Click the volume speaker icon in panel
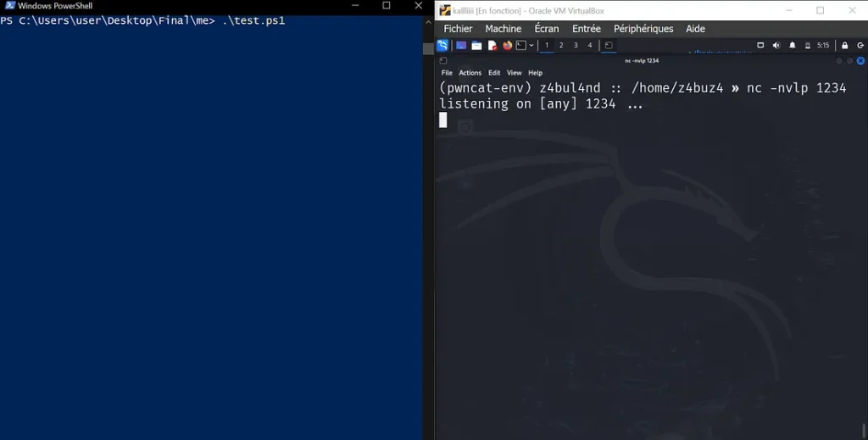Image resolution: width=868 pixels, height=440 pixels. click(776, 46)
